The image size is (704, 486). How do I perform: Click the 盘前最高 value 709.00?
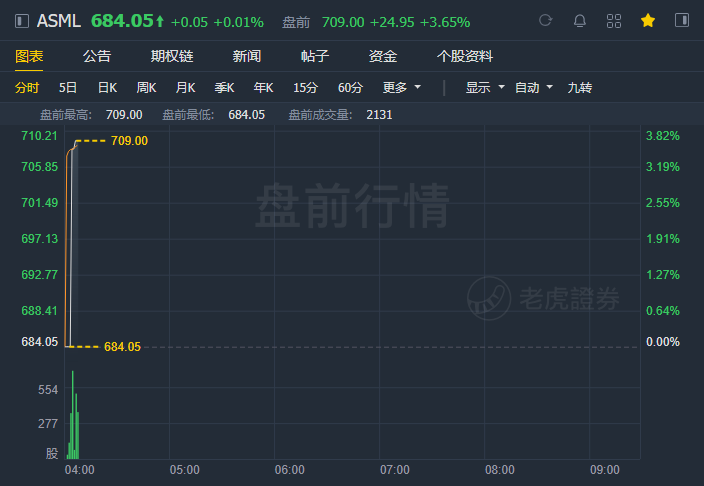[x=124, y=115]
